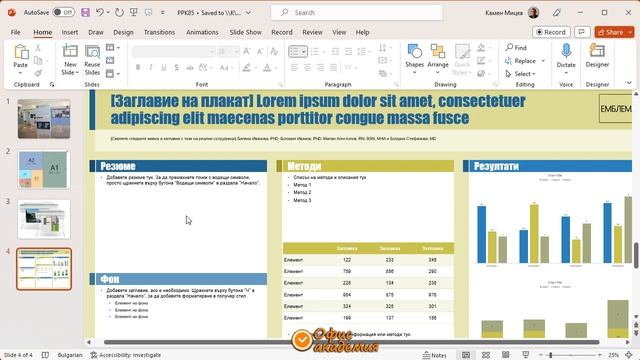Open the comments pane icon

tap(582, 32)
